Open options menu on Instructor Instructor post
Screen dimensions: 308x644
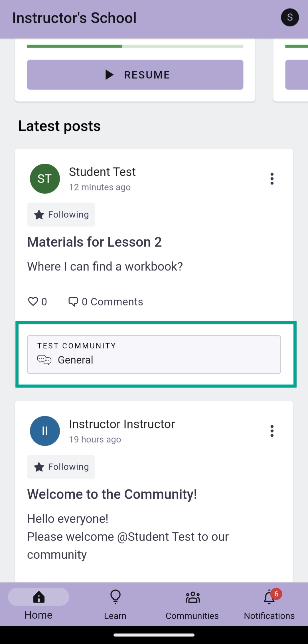coord(272,431)
